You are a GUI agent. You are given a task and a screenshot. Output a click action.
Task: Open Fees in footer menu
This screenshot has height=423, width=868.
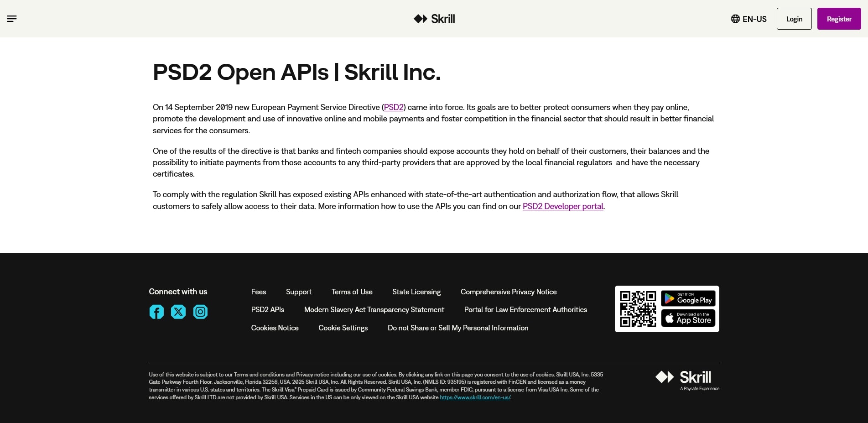259,292
